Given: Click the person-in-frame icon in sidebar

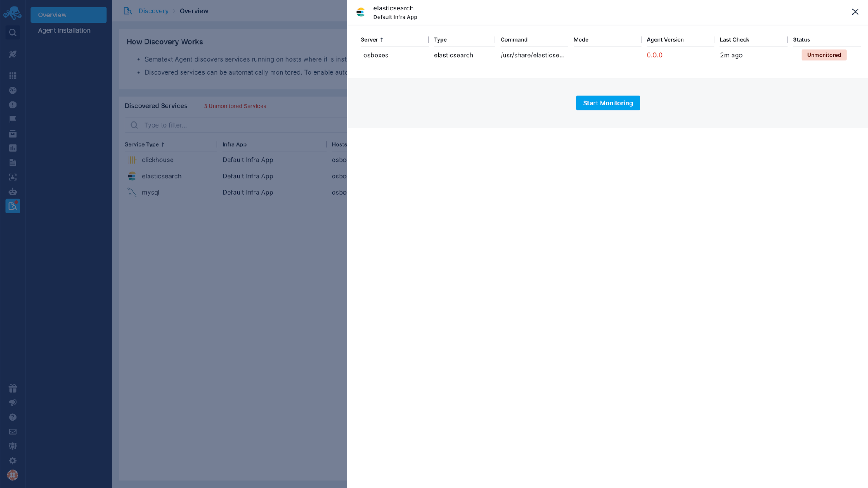Looking at the screenshot, I should (13, 177).
